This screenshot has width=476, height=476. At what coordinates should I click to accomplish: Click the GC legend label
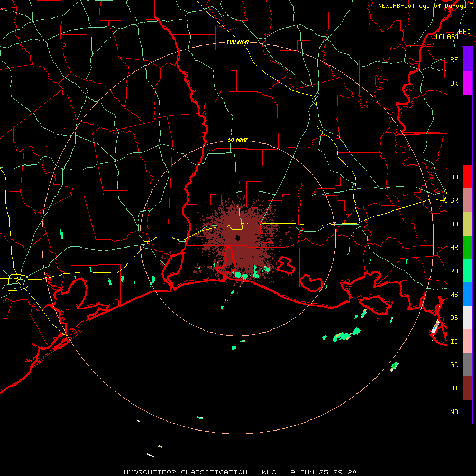pyautogui.click(x=454, y=365)
